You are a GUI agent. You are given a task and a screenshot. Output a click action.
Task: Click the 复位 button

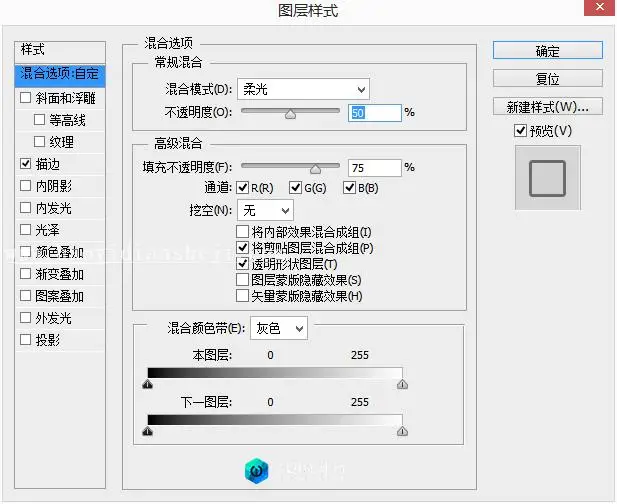tap(547, 78)
